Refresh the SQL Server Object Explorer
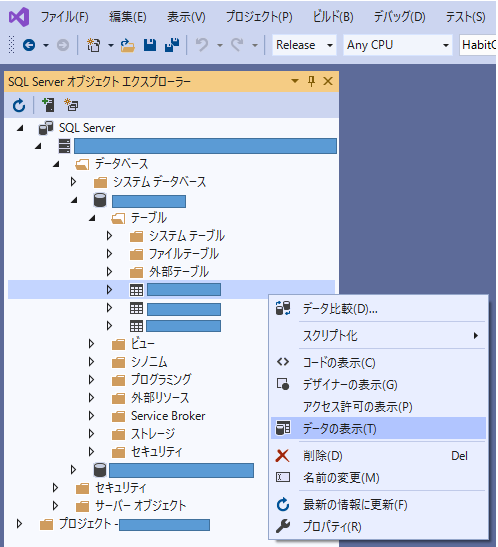Screen dimensions: 498x547 [x=19, y=105]
